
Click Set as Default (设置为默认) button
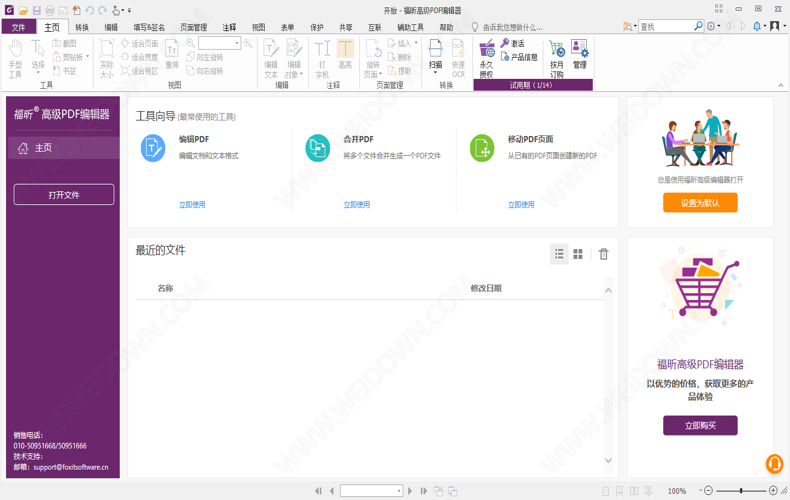[x=700, y=203]
